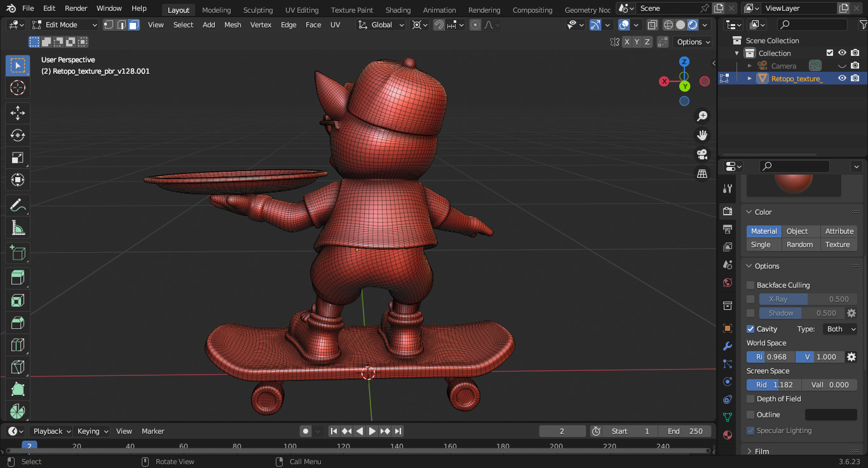Set color mode to Attribute

(x=838, y=231)
